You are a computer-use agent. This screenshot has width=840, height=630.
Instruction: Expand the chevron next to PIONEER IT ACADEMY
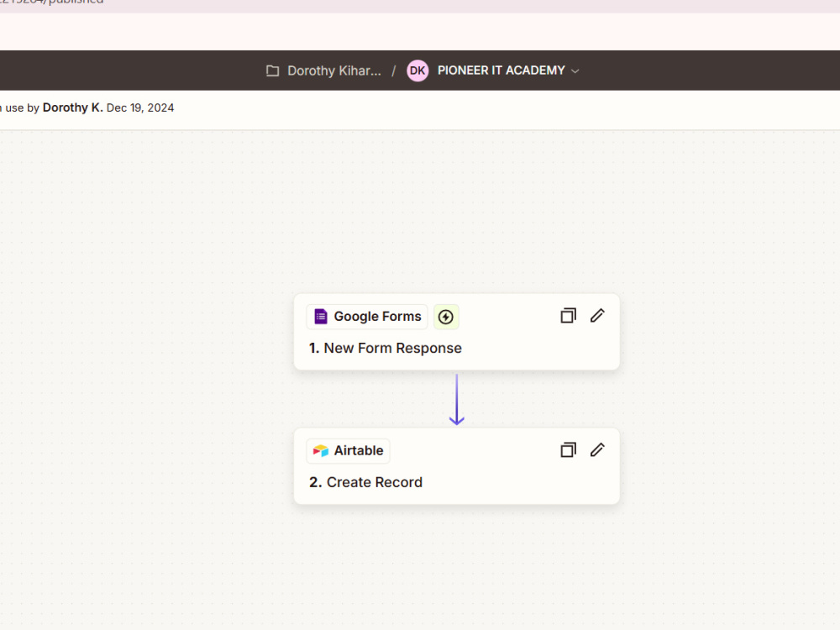coord(575,71)
